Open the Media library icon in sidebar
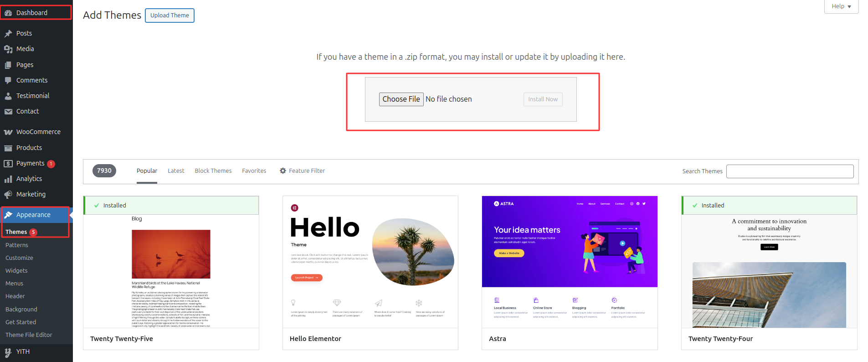Image resolution: width=868 pixels, height=362 pixels. [9, 49]
